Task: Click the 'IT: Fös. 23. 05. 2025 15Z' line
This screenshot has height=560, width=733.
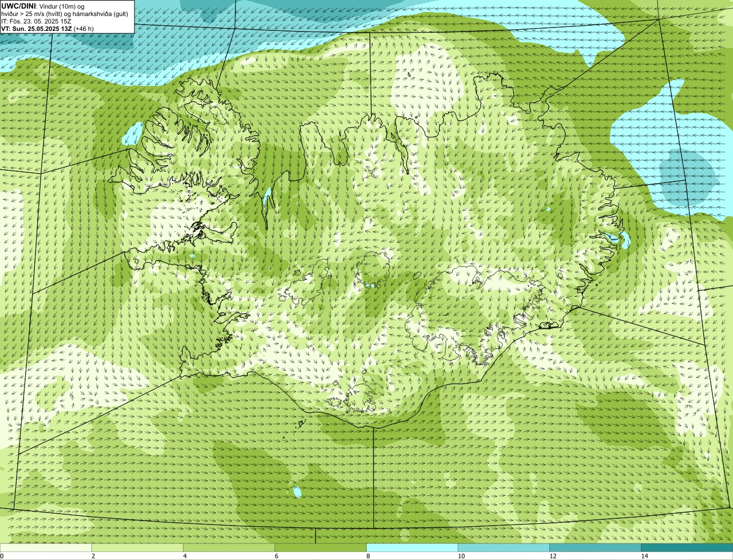Action: tap(36, 21)
